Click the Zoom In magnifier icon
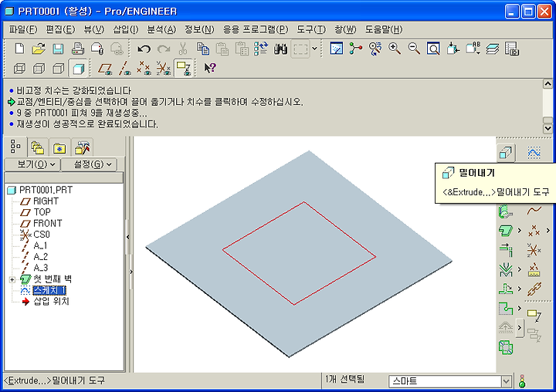 pyautogui.click(x=395, y=48)
